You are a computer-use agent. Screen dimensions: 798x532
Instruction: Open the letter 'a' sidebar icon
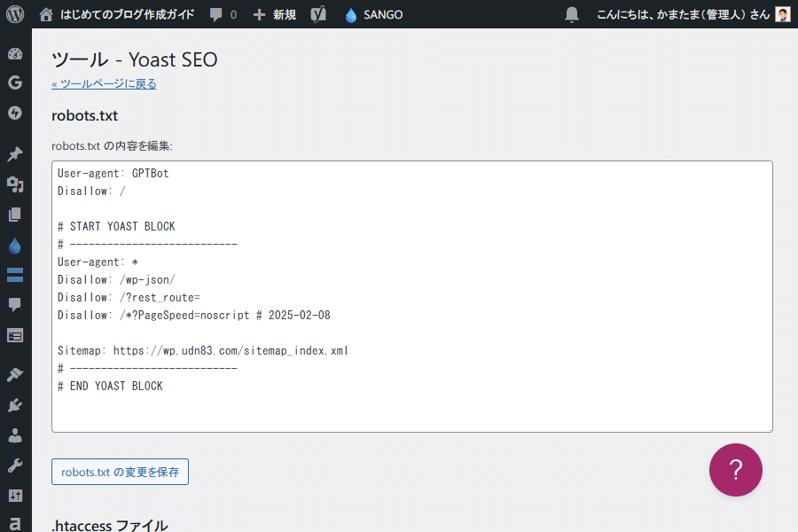coord(15,523)
